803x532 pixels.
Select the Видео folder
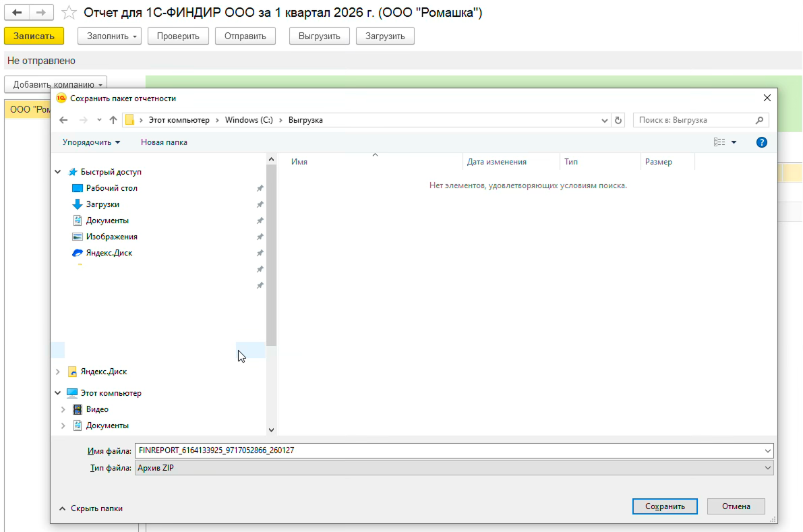pos(97,410)
